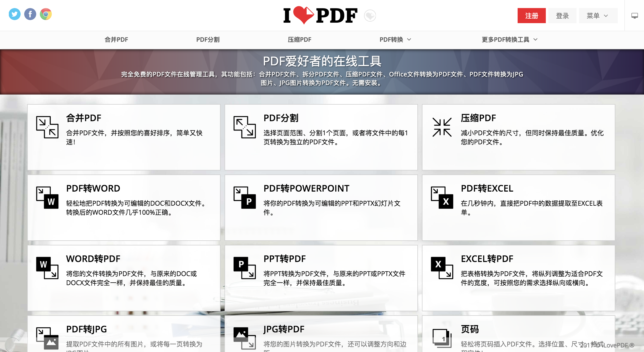Image resolution: width=644 pixels, height=352 pixels.
Task: Click the Chrome extension icon
Action: click(46, 14)
